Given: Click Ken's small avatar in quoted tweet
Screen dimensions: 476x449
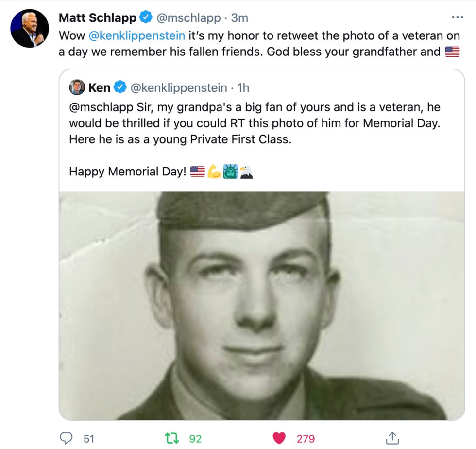Looking at the screenshot, I should [77, 87].
